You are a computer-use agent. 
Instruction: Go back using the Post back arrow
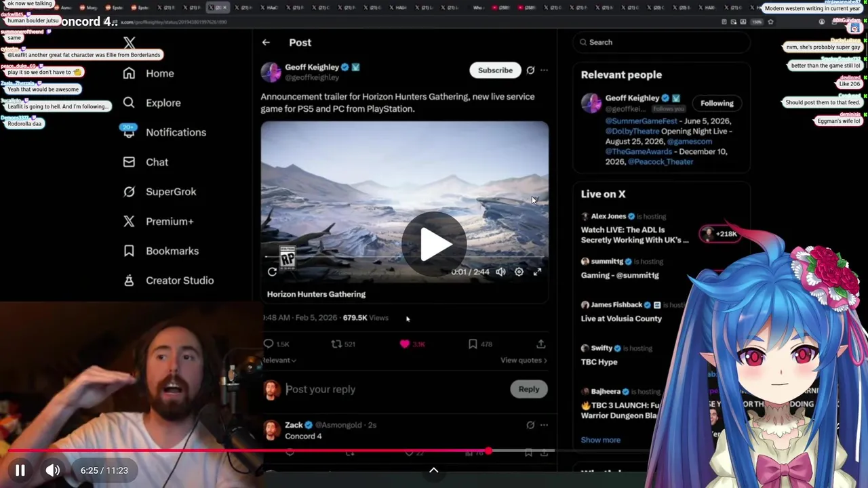click(x=266, y=42)
